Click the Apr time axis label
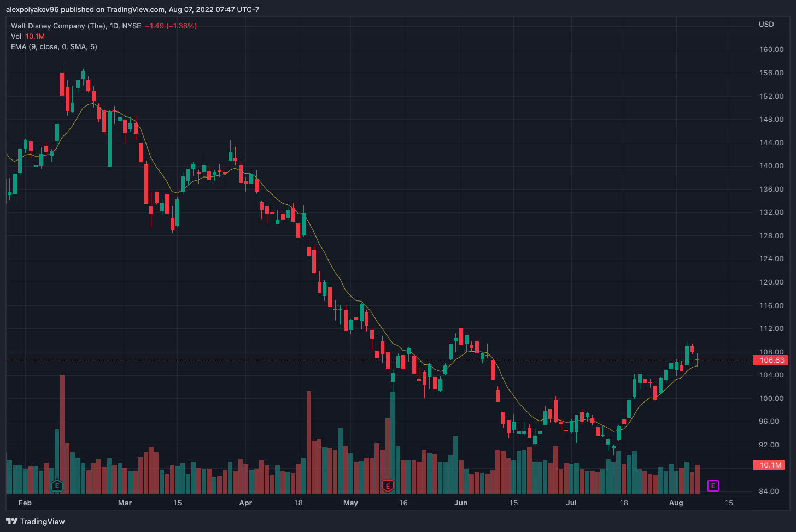This screenshot has width=796, height=532. coord(245,503)
